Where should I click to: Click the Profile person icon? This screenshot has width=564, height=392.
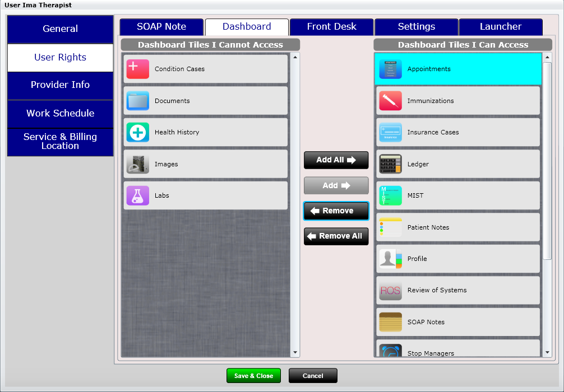[391, 258]
